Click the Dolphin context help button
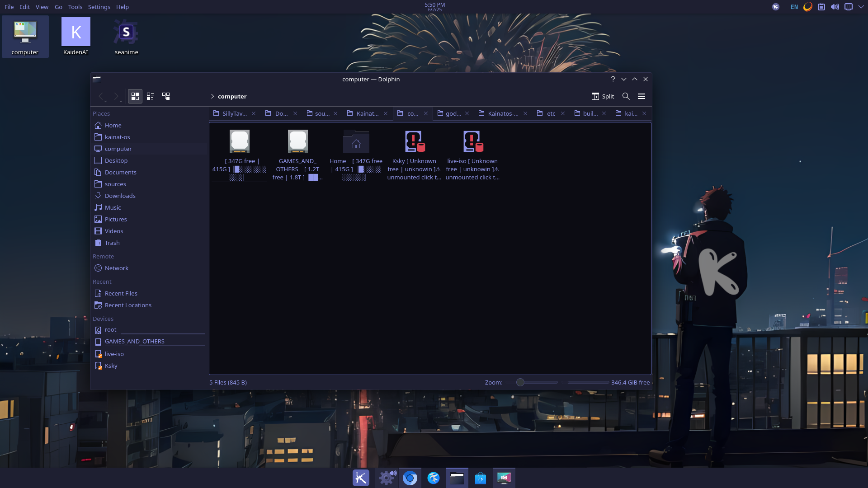 pyautogui.click(x=613, y=79)
